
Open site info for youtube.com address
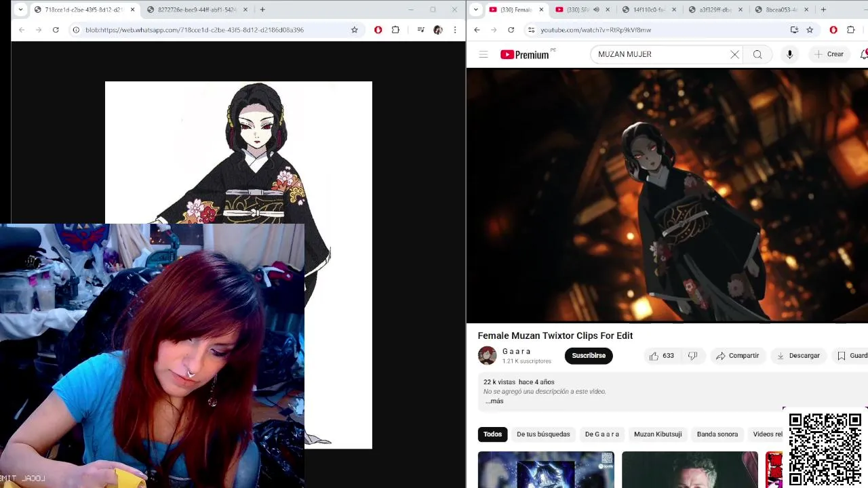click(x=531, y=30)
